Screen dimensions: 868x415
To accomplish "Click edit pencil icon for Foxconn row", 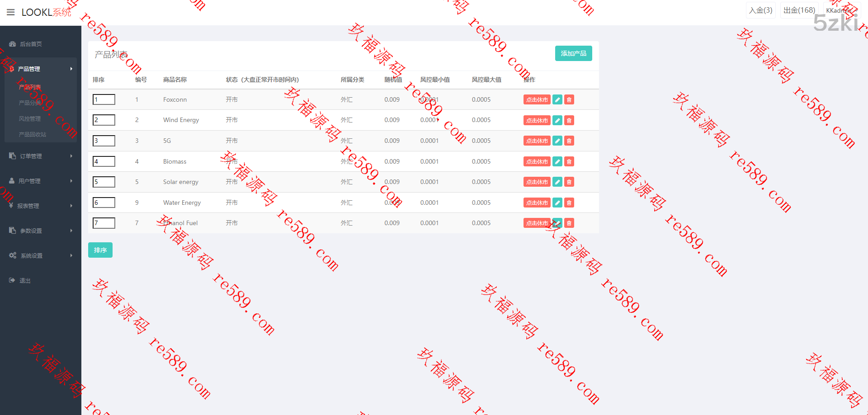I will pos(557,100).
